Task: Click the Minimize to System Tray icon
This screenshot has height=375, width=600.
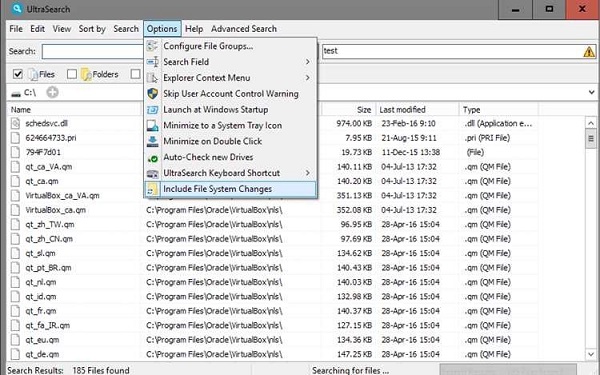Action: (152, 126)
